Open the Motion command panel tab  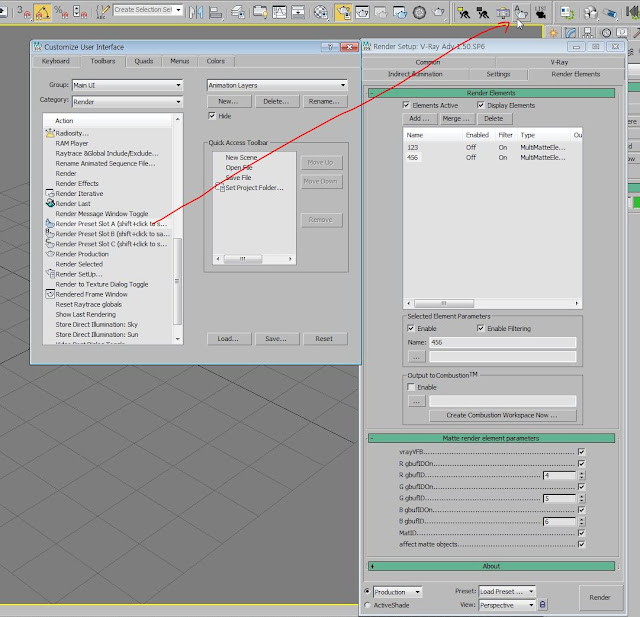[x=606, y=33]
